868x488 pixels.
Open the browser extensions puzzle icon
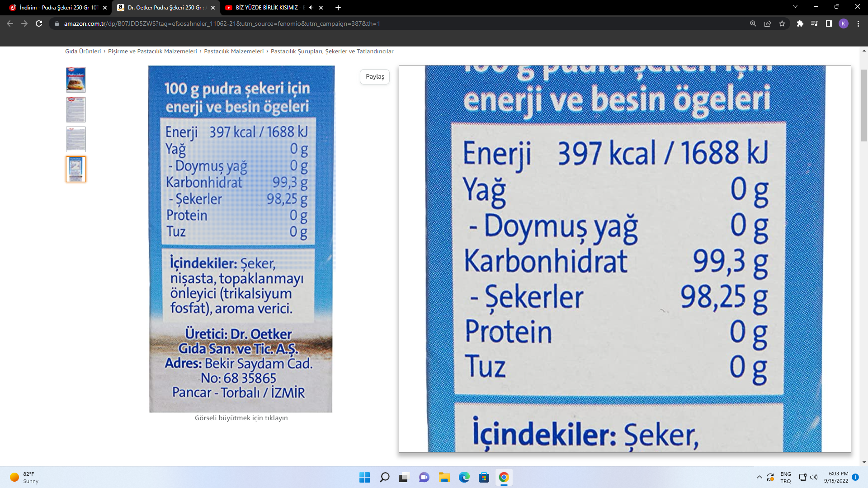pyautogui.click(x=800, y=23)
